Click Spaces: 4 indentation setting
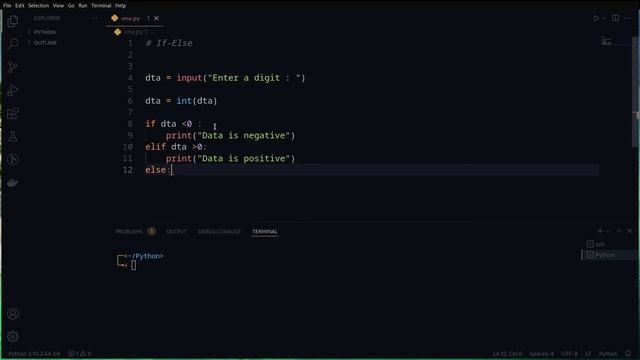This screenshot has height=360, width=640. pyautogui.click(x=542, y=353)
